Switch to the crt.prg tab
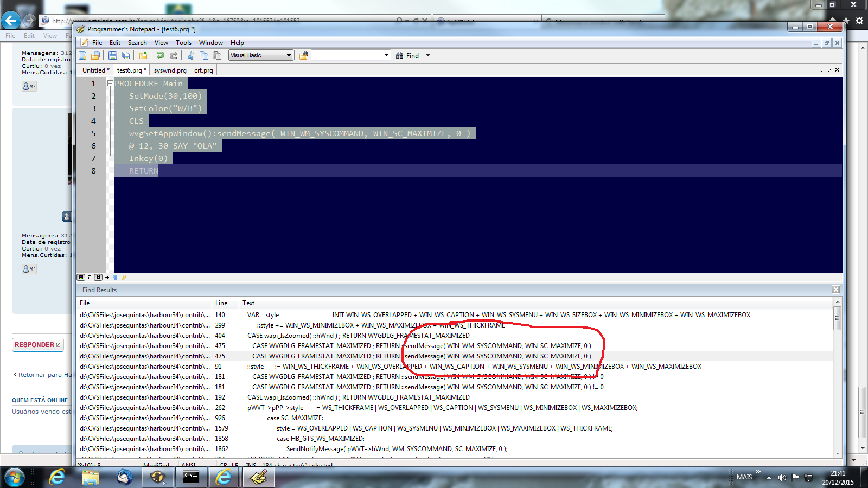Image resolution: width=868 pixels, height=488 pixels. 203,70
